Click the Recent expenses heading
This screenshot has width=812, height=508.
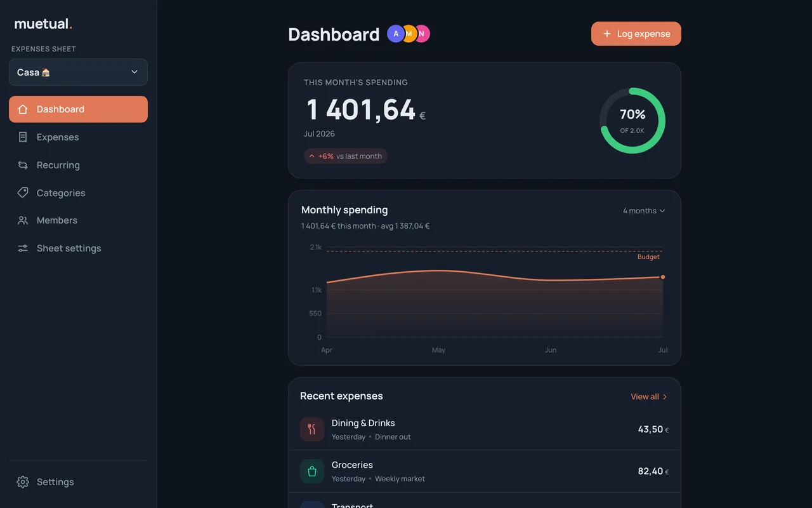(341, 396)
